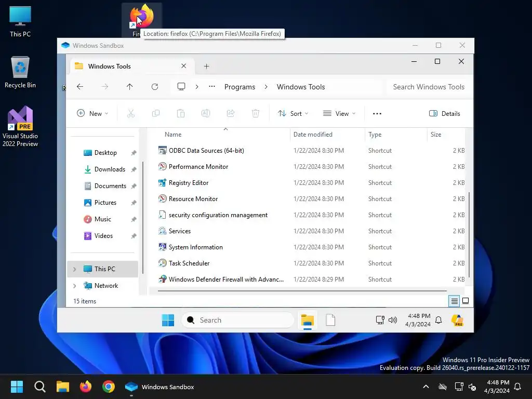The image size is (532, 399).
Task: Click the file list vertical scrollbar
Action: (x=469, y=235)
